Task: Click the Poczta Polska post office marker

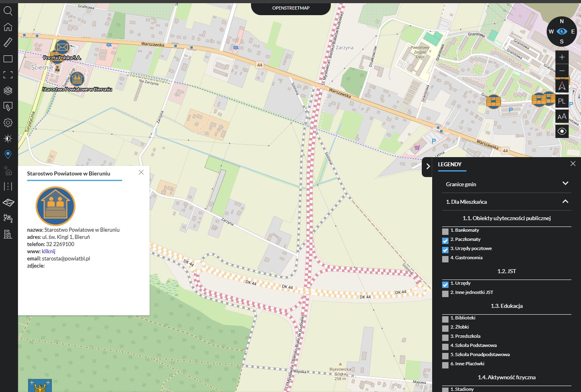Action: point(62,47)
